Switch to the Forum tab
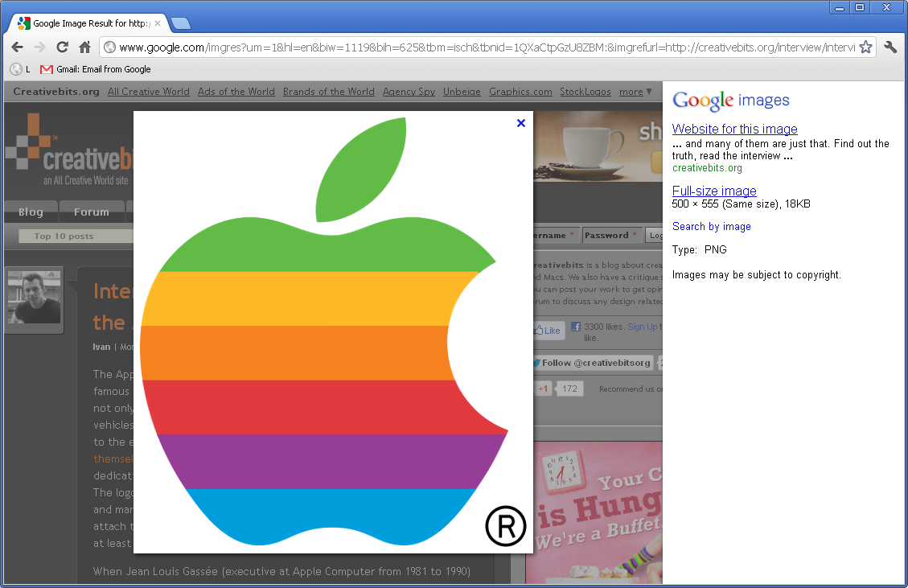The image size is (908, 588). tap(92, 212)
